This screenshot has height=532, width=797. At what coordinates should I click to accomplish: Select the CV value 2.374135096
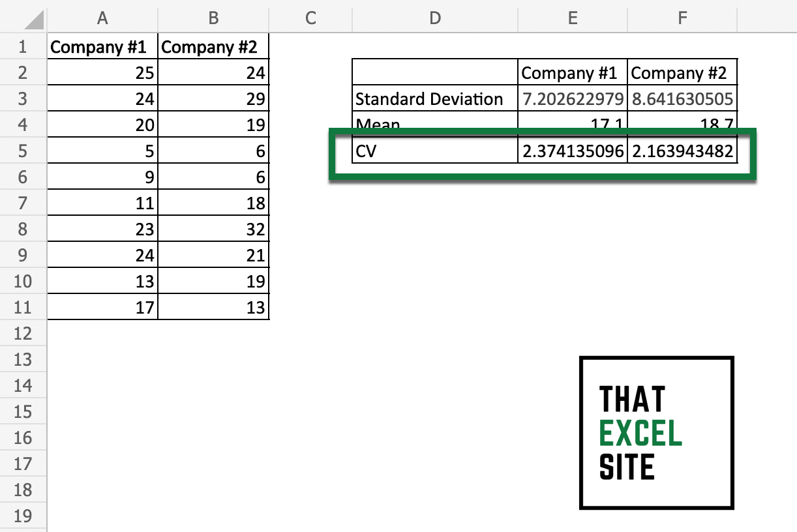(571, 151)
